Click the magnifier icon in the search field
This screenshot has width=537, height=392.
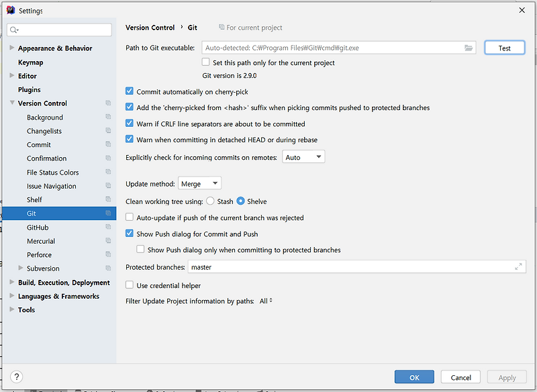tap(14, 30)
